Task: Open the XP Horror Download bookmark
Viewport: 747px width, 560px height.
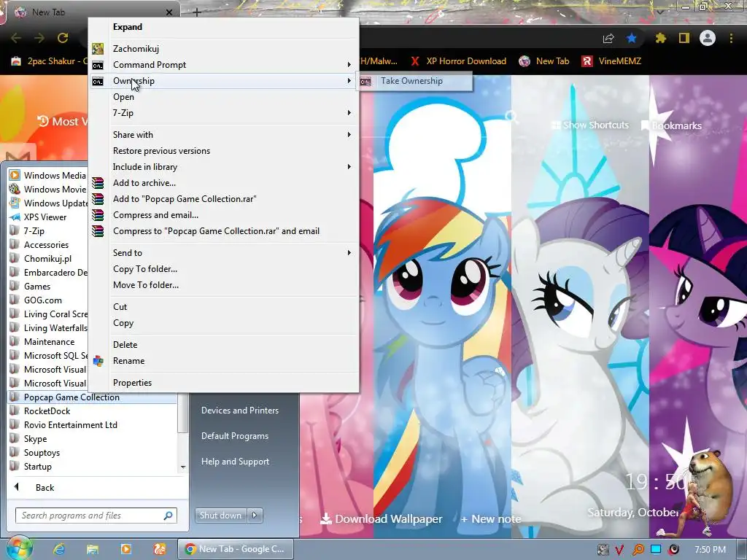Action: (458, 61)
